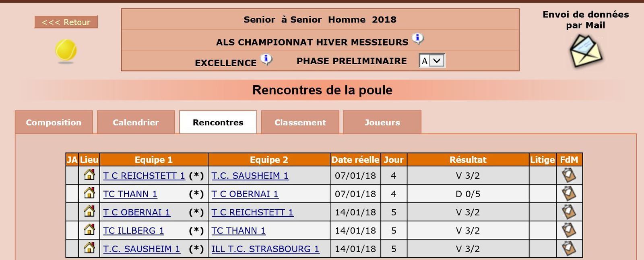This screenshot has width=644, height=260.
Task: Click house icon in TC ILLBERG 1 row
Action: tap(89, 230)
